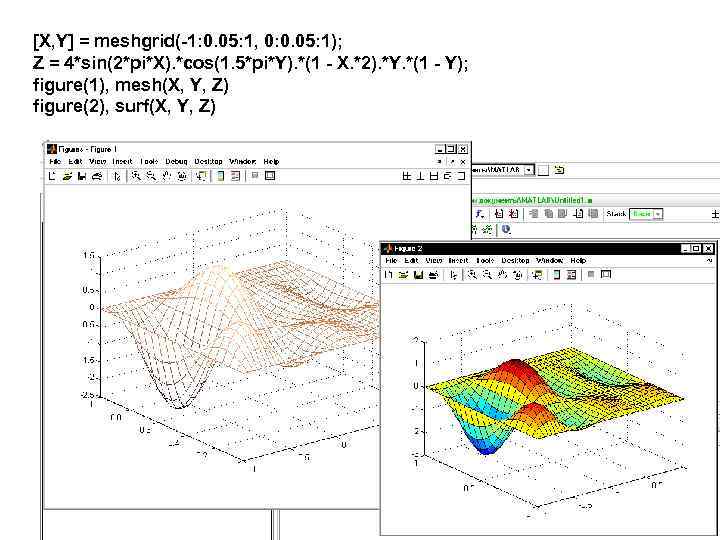Screen dimensions: 720x540
Task: Click tile layout icon in Figures window
Action: 407,176
